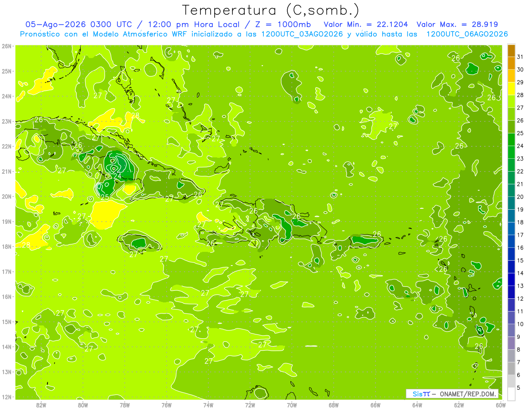Click the 'Temperatura (C,somb.)' chart title

(270, 10)
